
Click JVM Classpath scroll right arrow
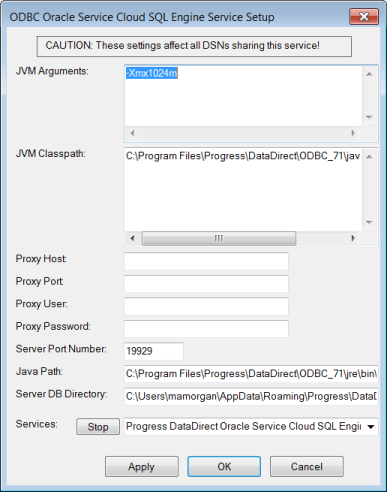[x=353, y=238]
